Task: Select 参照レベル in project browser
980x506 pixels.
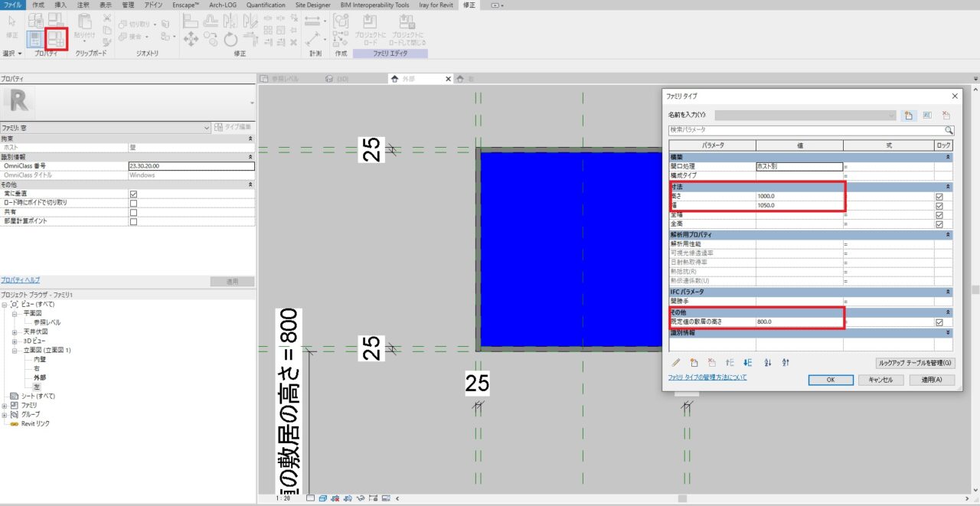Action: (x=47, y=322)
